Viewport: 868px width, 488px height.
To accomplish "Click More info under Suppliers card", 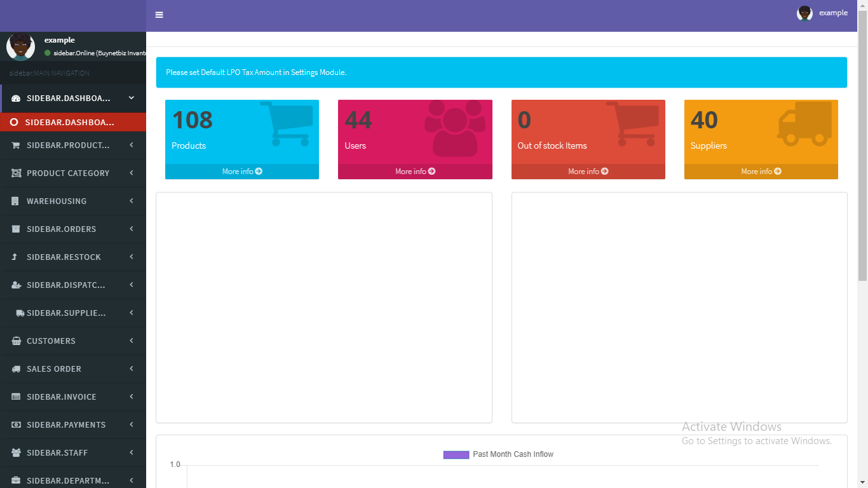I will point(761,172).
